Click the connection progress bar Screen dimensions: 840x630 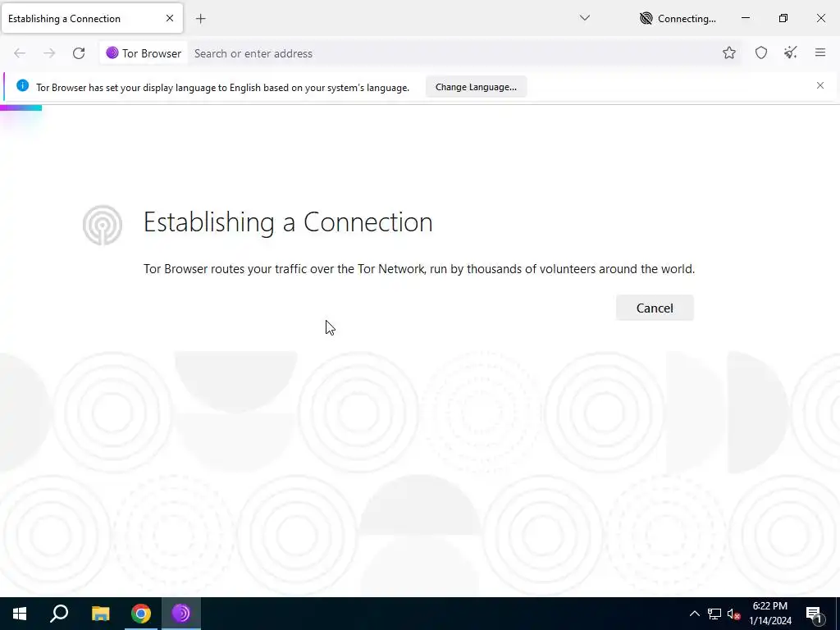click(x=21, y=108)
